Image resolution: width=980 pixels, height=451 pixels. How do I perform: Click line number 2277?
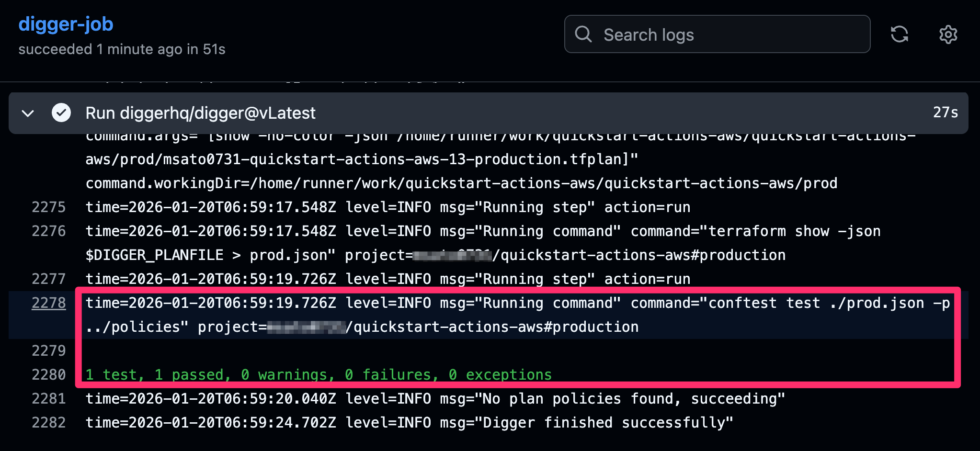coord(49,279)
